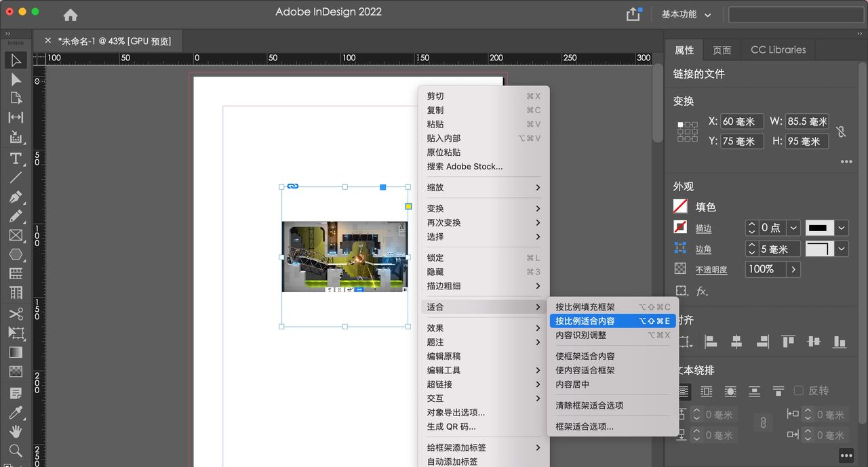The width and height of the screenshot is (868, 467).
Task: Switch to the 页面 panel tab
Action: (722, 49)
